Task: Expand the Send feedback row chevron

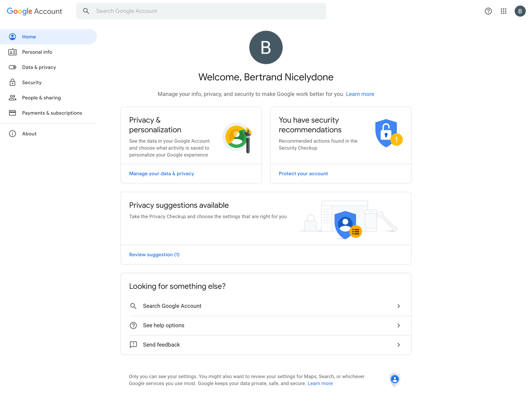Action: click(x=399, y=345)
